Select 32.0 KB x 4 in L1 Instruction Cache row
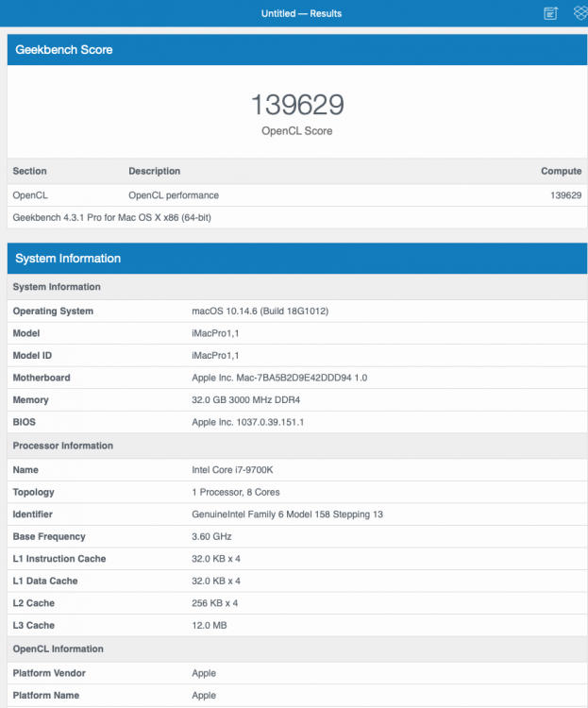Viewport: 588px width, 708px height. (x=216, y=559)
